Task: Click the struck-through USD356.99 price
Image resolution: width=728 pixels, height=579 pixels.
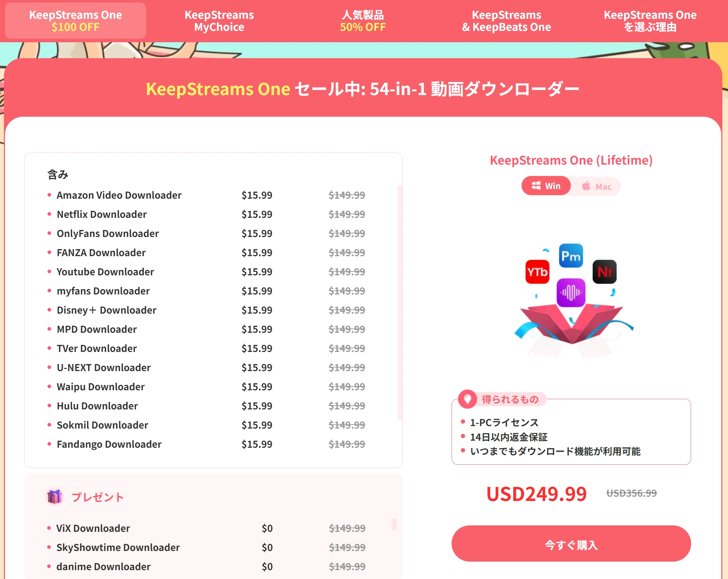Action: pyautogui.click(x=631, y=493)
